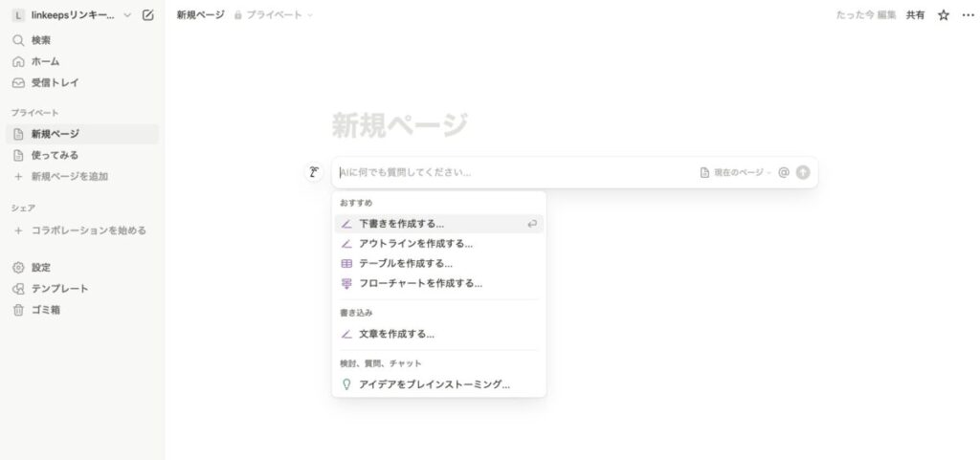Click the プライベート sidebar section header

(x=35, y=113)
